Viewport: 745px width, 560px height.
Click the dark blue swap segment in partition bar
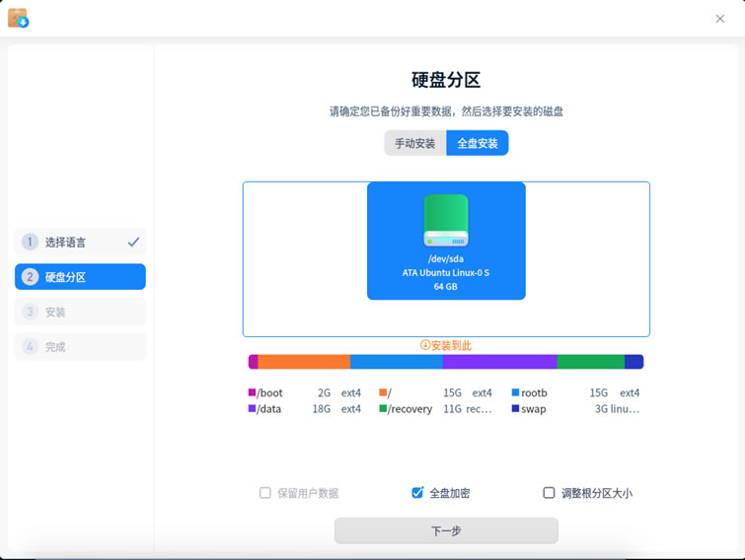point(633,362)
